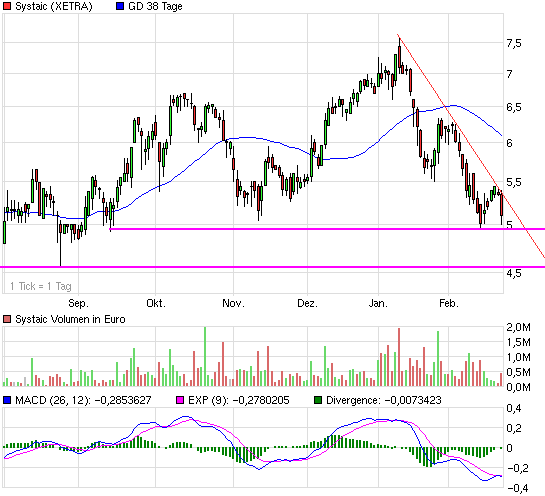Click the 'Nov.' month label
The image size is (545, 496).
click(x=234, y=303)
